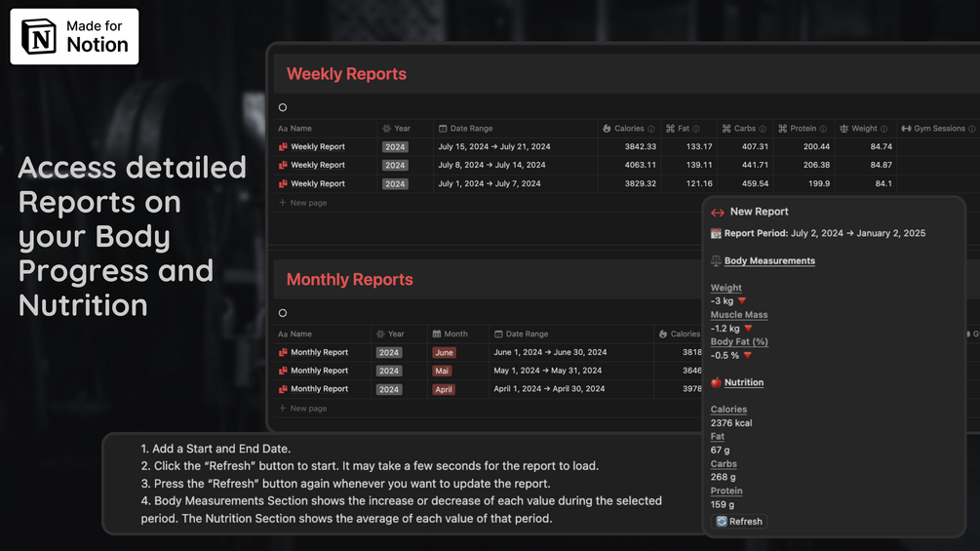Click date 'July 15, 2024 → July 21, 2024'
This screenshot has height=551, width=980.
[x=494, y=147]
